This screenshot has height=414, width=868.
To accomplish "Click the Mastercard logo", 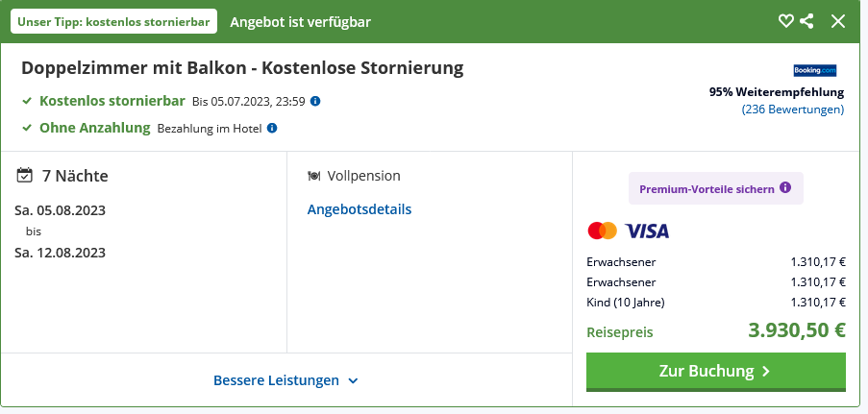I will [603, 231].
